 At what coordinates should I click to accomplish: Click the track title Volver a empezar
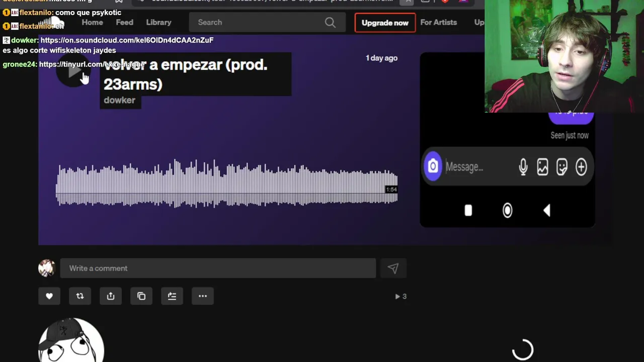[185, 74]
